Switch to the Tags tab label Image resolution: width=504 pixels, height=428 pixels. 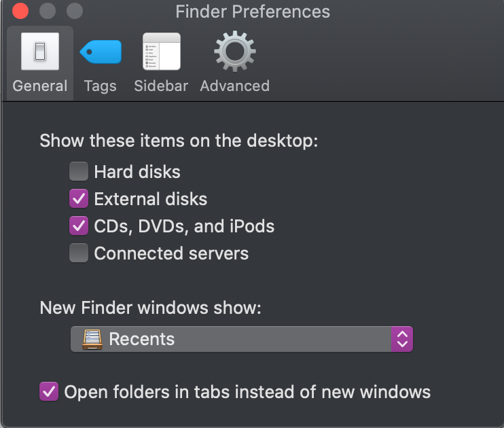click(x=101, y=86)
